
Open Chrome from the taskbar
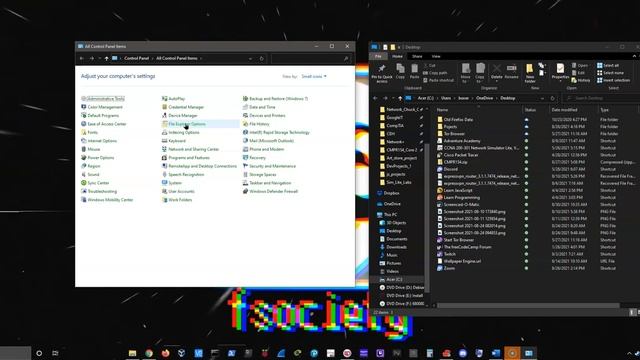click(x=149, y=353)
